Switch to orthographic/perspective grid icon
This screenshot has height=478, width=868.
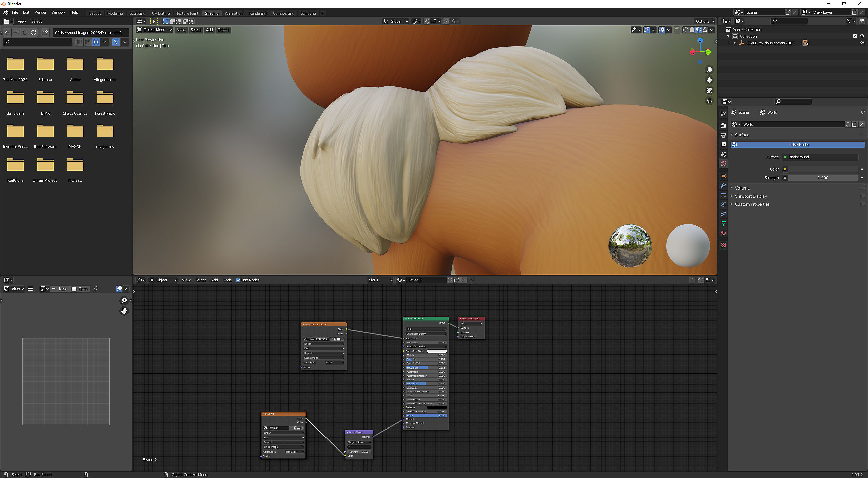[x=709, y=101]
